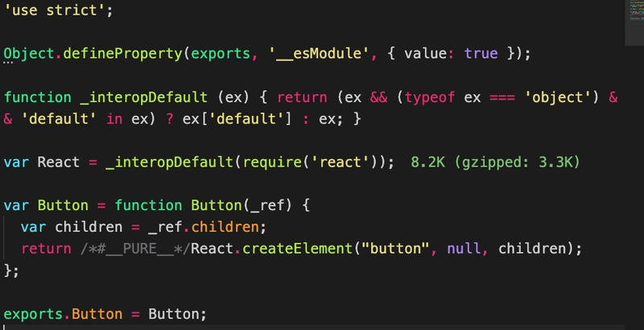Click the typeof keyword
This screenshot has height=330, width=644.
(x=431, y=97)
